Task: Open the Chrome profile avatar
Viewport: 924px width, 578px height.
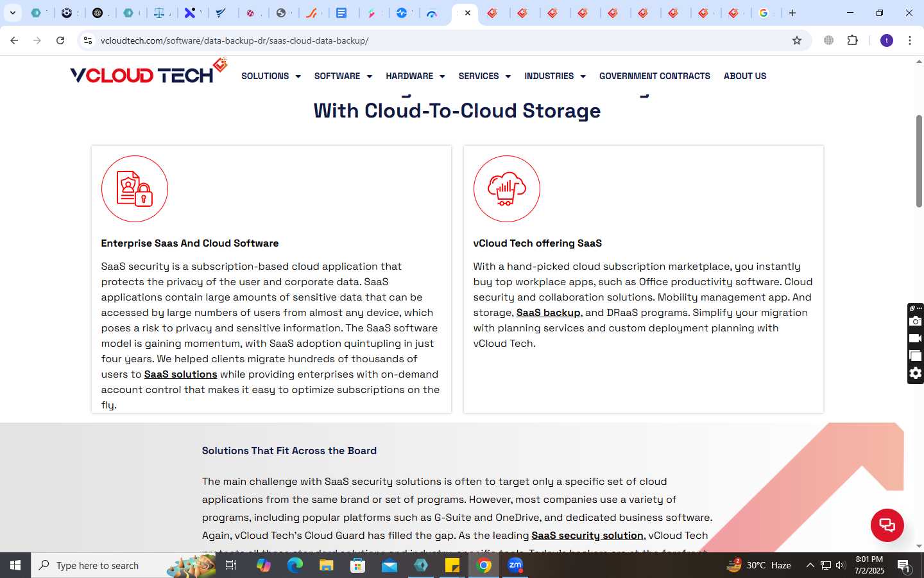Action: pos(887,40)
